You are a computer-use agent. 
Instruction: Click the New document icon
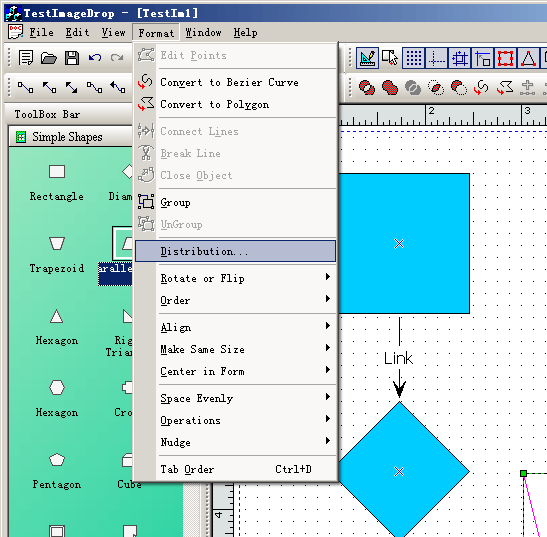[26, 58]
